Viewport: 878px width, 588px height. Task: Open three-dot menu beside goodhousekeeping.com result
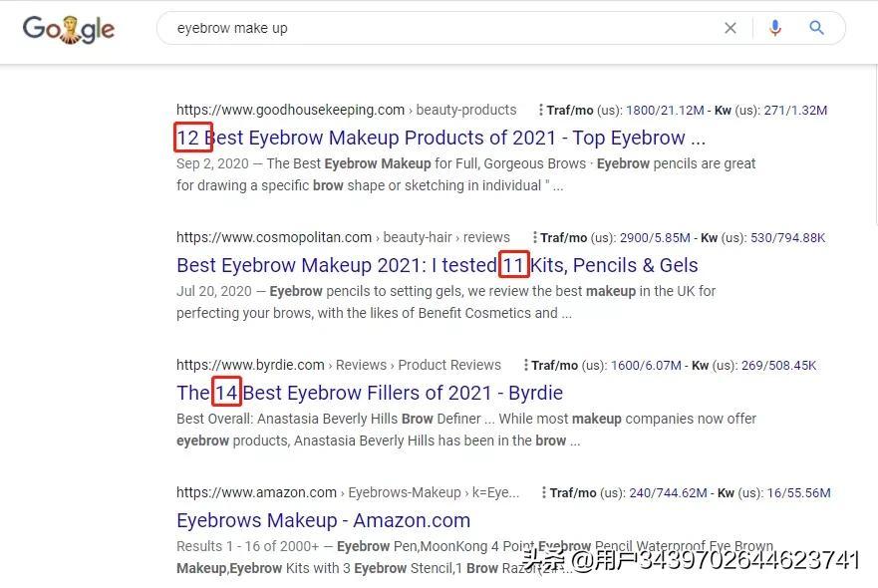540,110
